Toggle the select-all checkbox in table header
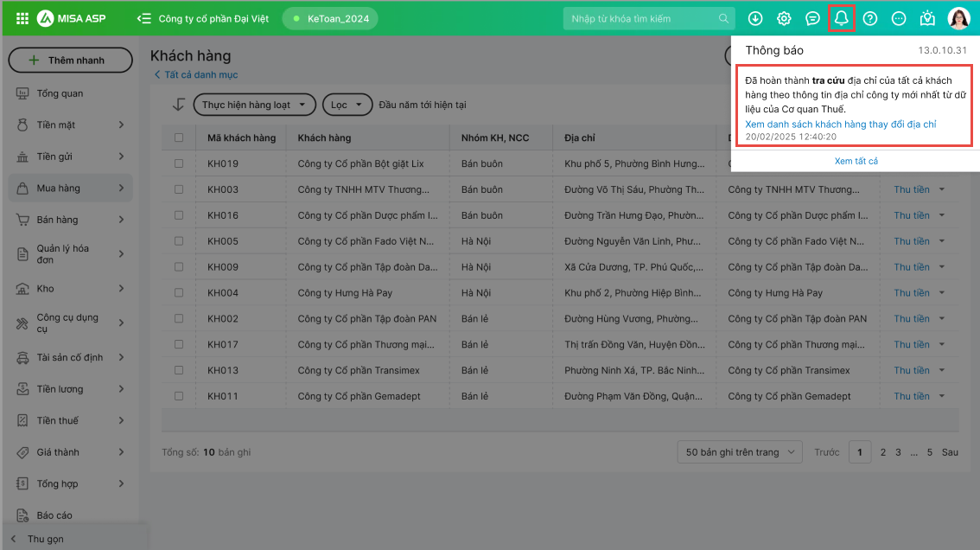The width and height of the screenshot is (980, 550). click(179, 137)
